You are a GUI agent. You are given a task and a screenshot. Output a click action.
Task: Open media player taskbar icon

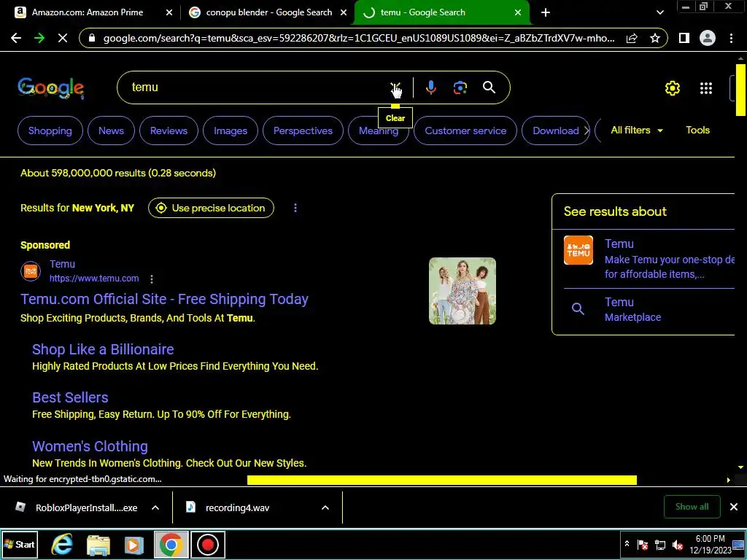point(134,545)
